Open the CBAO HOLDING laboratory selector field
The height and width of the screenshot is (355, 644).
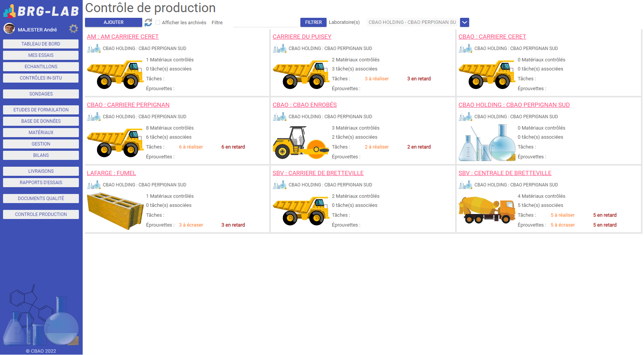pyautogui.click(x=413, y=22)
